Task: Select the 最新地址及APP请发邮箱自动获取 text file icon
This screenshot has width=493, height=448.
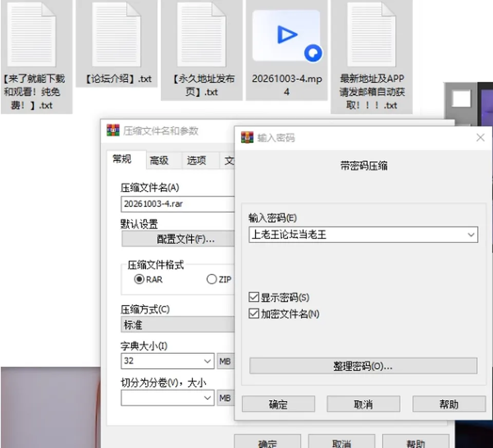Action: tap(371, 34)
